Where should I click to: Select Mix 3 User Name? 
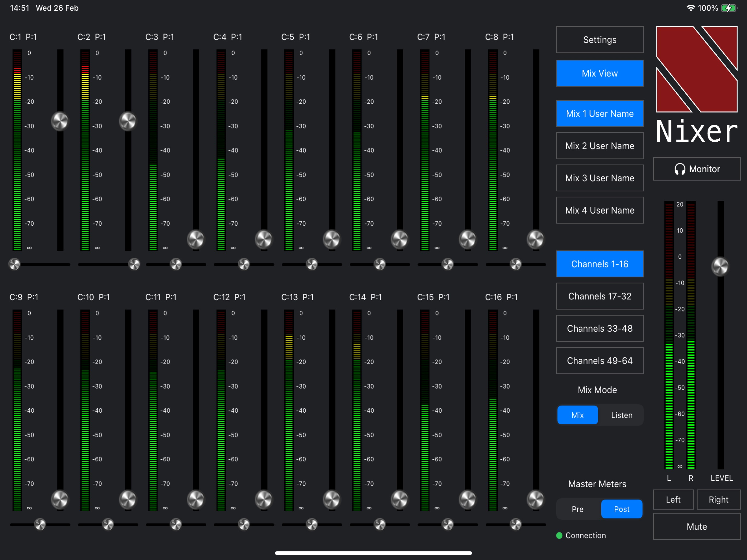599,178
